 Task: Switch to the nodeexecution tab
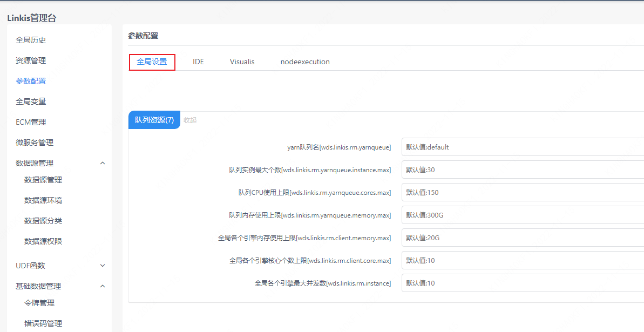[305, 62]
